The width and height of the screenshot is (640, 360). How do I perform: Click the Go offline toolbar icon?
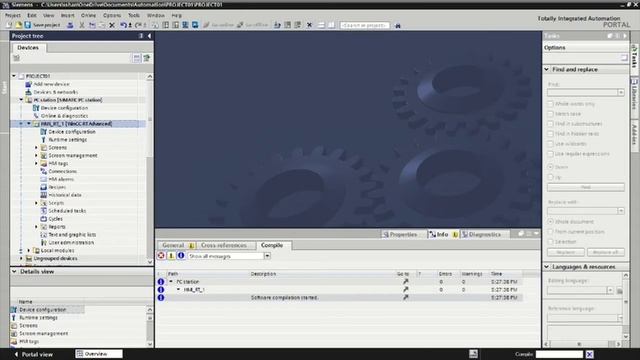point(240,25)
